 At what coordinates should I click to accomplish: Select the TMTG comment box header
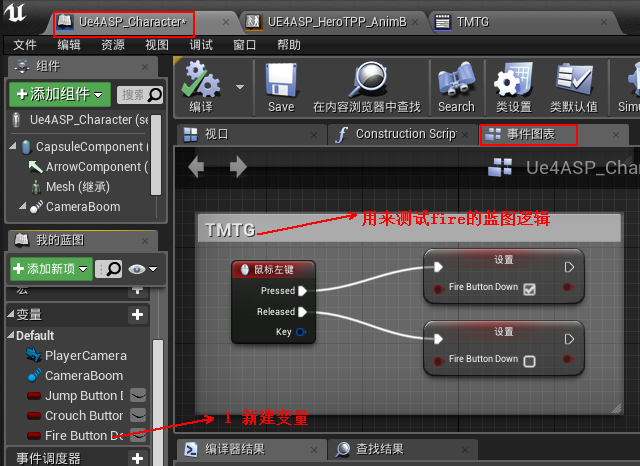[x=409, y=229]
